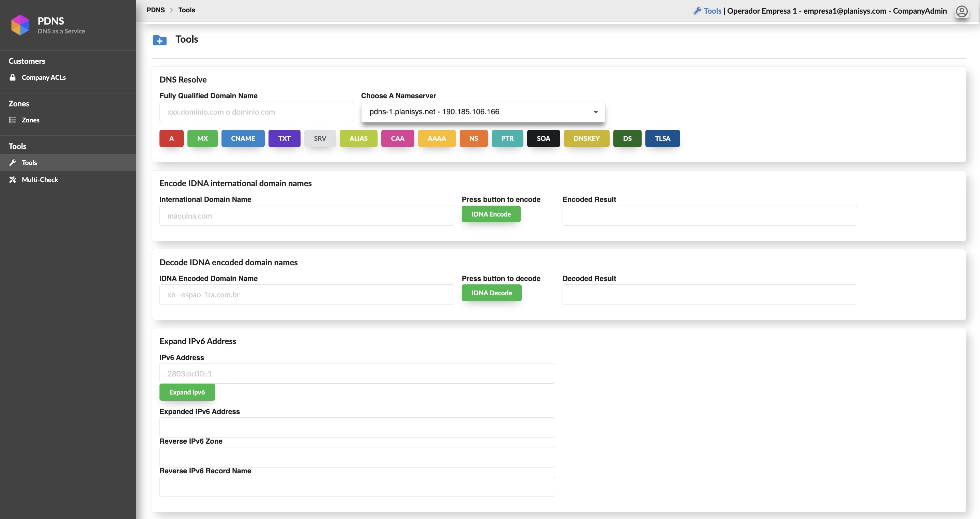Query the black SOA record button
Viewport: 980px width, 519px height.
(x=543, y=138)
